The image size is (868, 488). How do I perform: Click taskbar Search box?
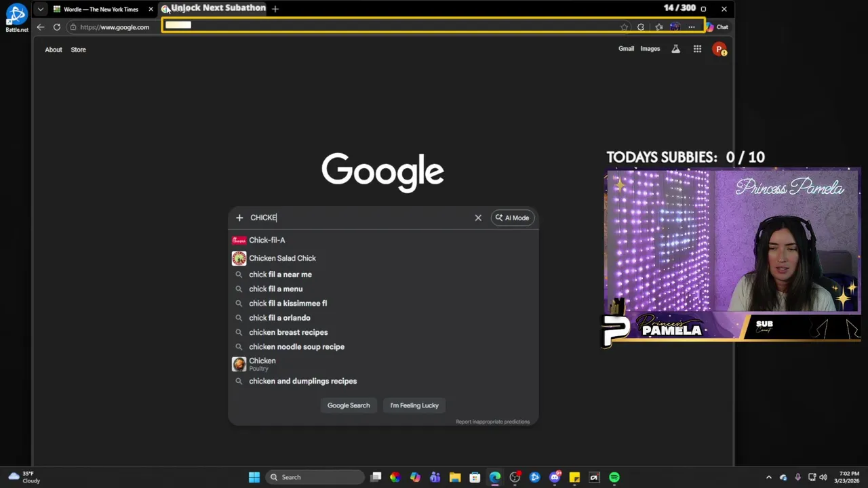(315, 477)
